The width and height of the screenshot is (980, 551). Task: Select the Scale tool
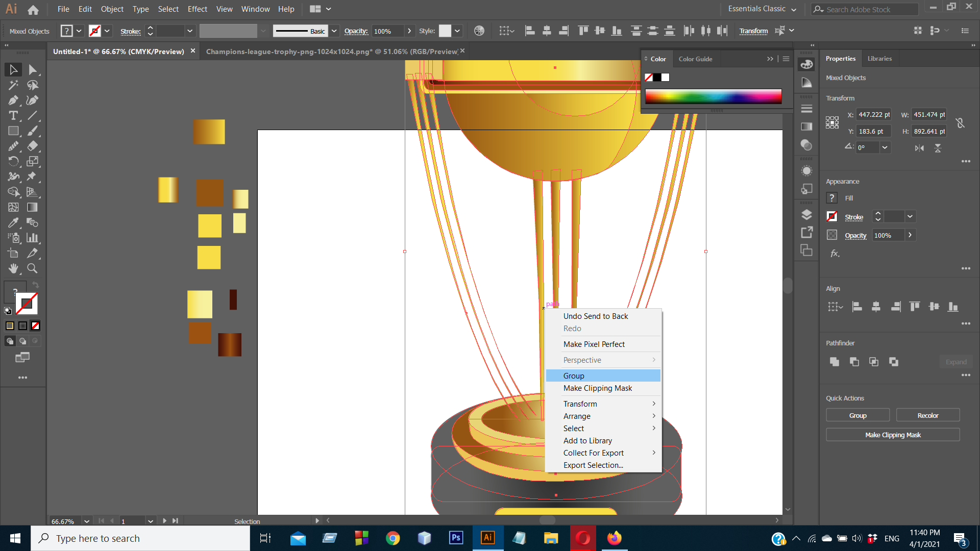pyautogui.click(x=33, y=161)
